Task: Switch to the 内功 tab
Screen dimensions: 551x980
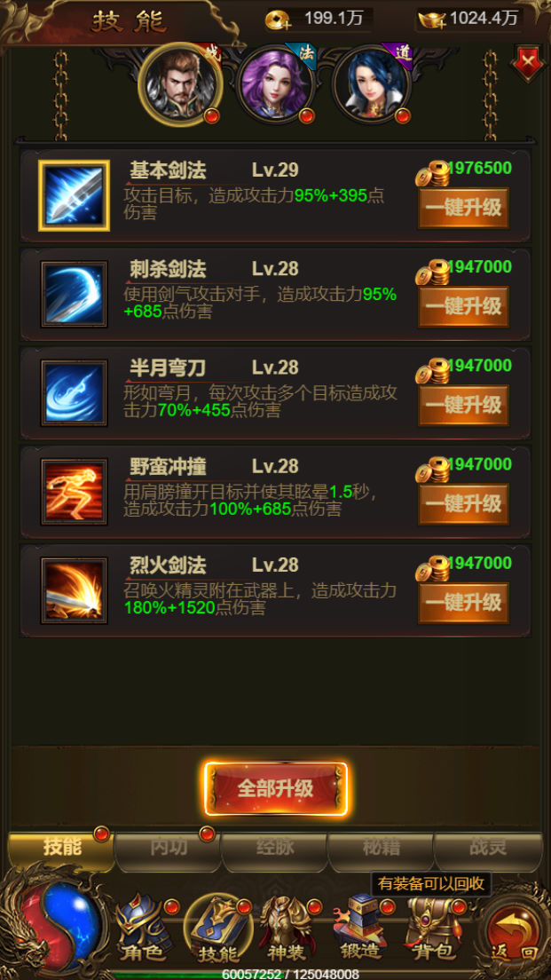Action: click(x=169, y=848)
